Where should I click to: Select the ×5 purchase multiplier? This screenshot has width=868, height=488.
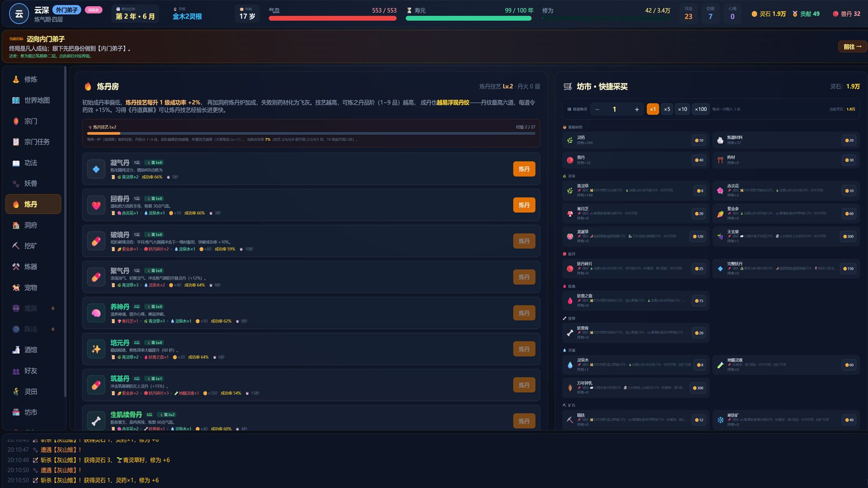pos(667,109)
